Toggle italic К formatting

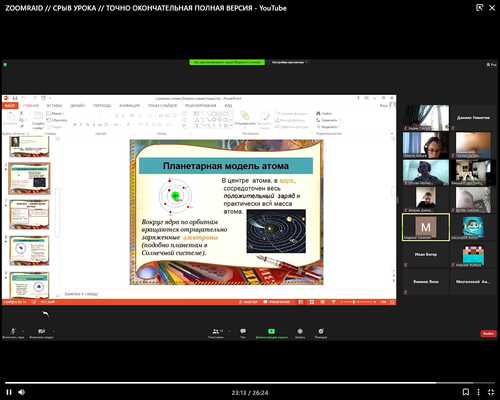click(81, 125)
